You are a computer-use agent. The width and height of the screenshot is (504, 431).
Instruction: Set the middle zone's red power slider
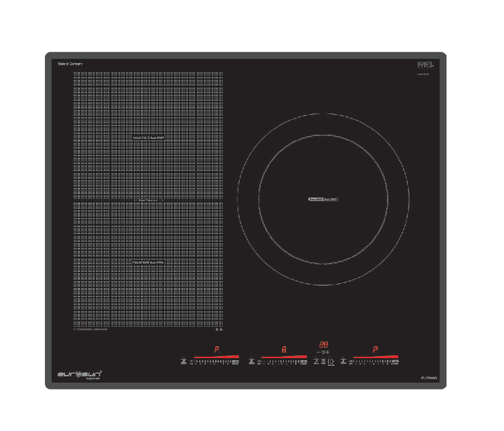pyautogui.click(x=284, y=357)
